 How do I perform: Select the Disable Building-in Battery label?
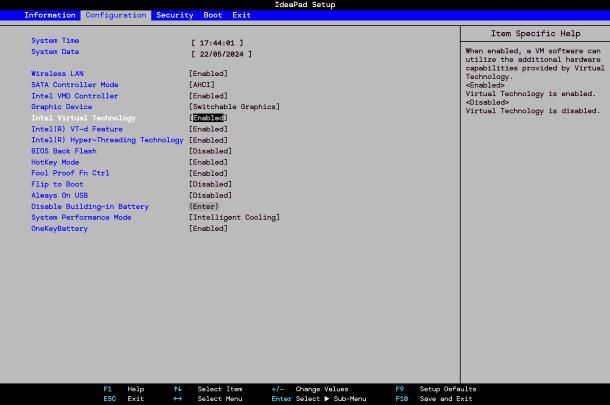tap(90, 207)
